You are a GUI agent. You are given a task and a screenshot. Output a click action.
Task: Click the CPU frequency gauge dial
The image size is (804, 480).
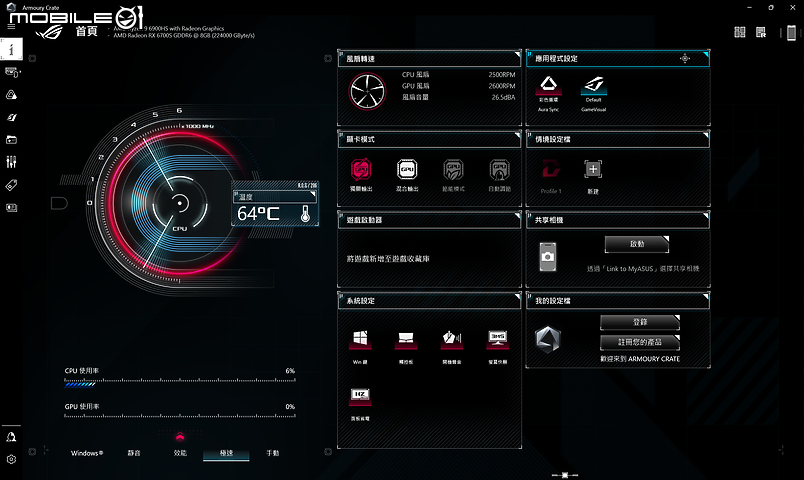pos(179,203)
